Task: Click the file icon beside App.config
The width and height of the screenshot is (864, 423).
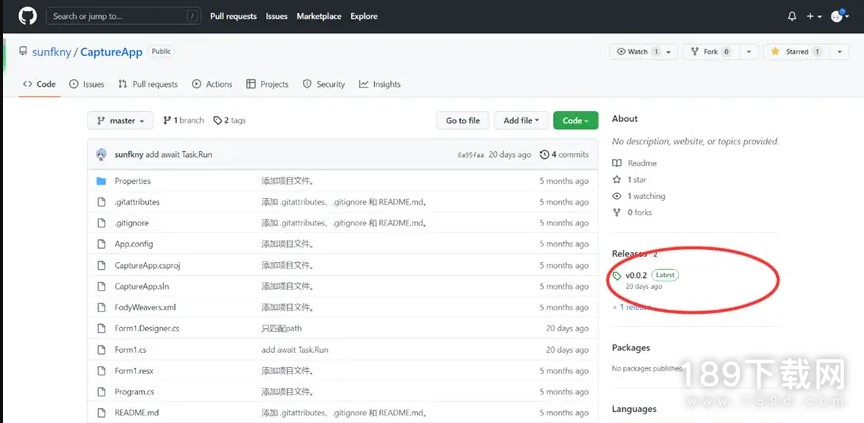Action: point(101,244)
